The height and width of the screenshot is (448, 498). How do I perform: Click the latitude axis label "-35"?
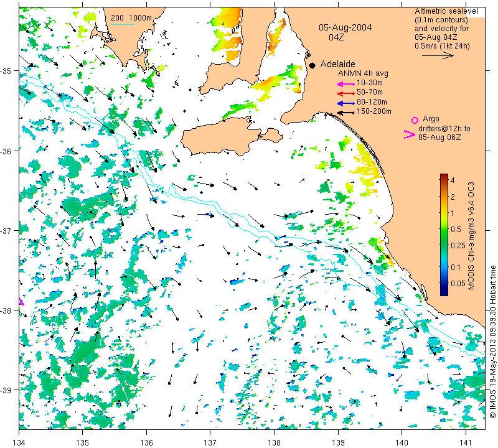click(6, 71)
